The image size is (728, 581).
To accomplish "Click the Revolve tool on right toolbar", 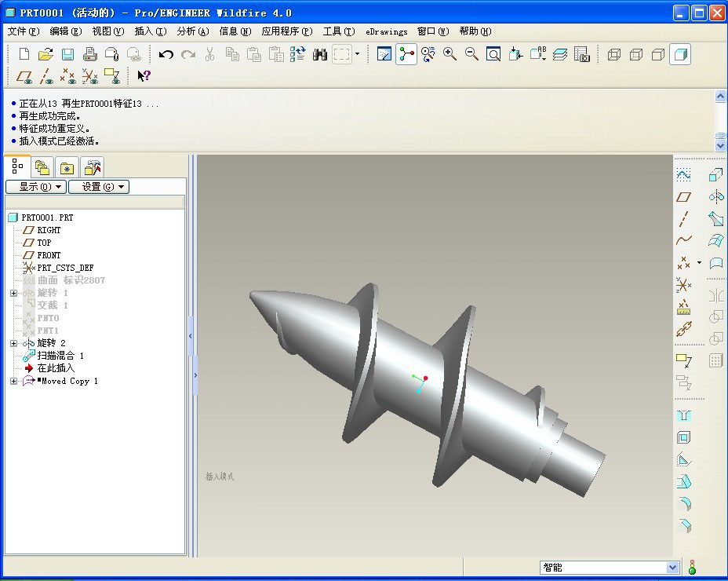I will 716,197.
